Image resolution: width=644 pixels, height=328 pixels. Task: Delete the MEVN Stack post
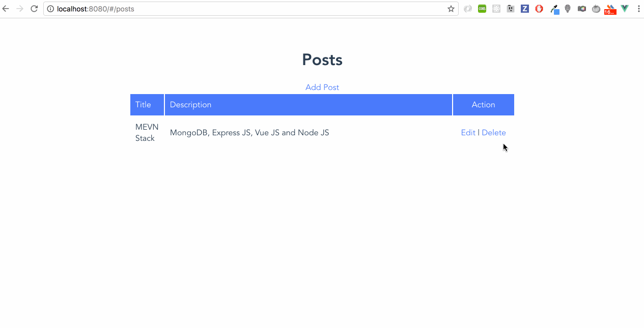494,133
